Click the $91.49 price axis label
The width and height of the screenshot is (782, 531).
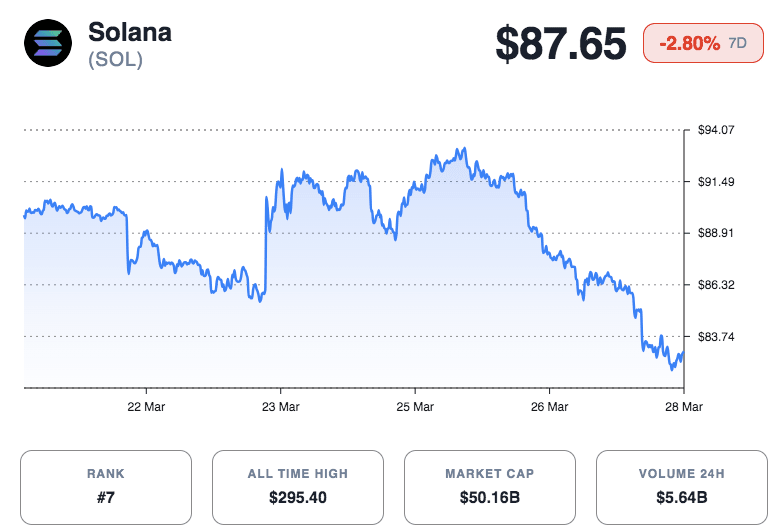tap(716, 181)
